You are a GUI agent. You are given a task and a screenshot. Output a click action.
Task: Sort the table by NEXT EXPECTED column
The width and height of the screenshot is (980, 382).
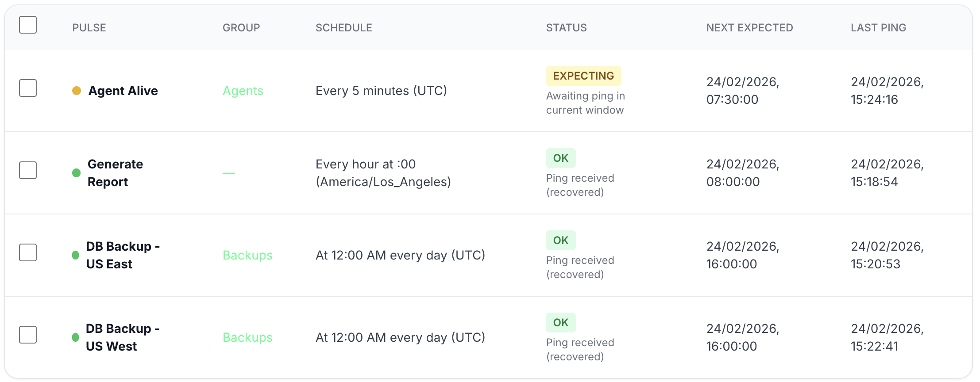749,27
